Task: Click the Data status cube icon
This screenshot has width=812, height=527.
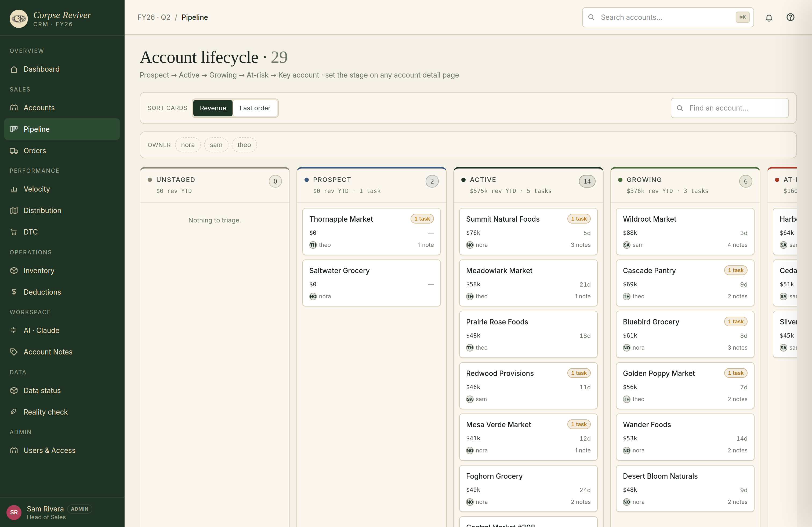Action: pos(14,391)
